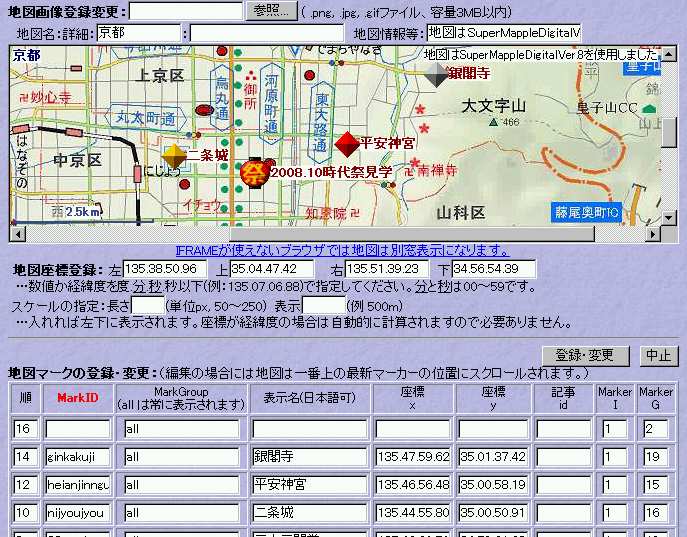Click the gold Nijo Castle diamond marker
The image size is (687, 537).
174,156
